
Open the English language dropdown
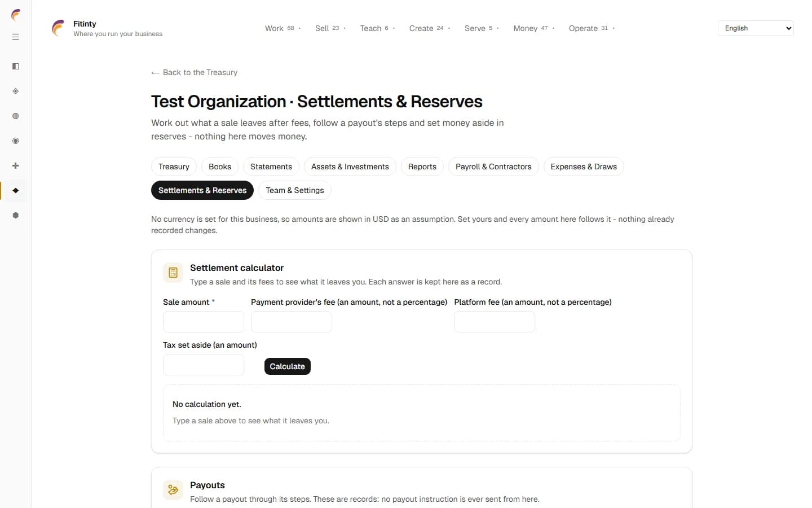pos(756,28)
